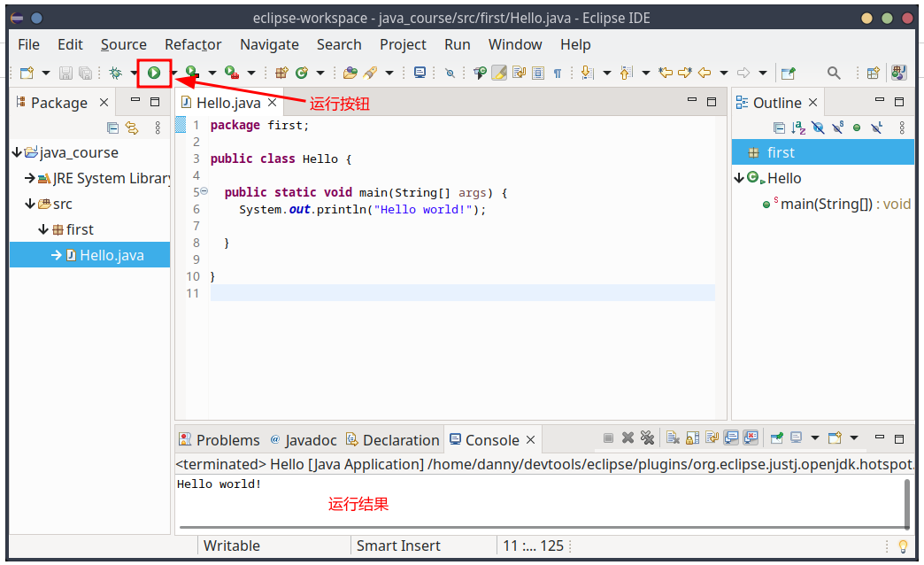Collapse the java_course project node

[17, 152]
